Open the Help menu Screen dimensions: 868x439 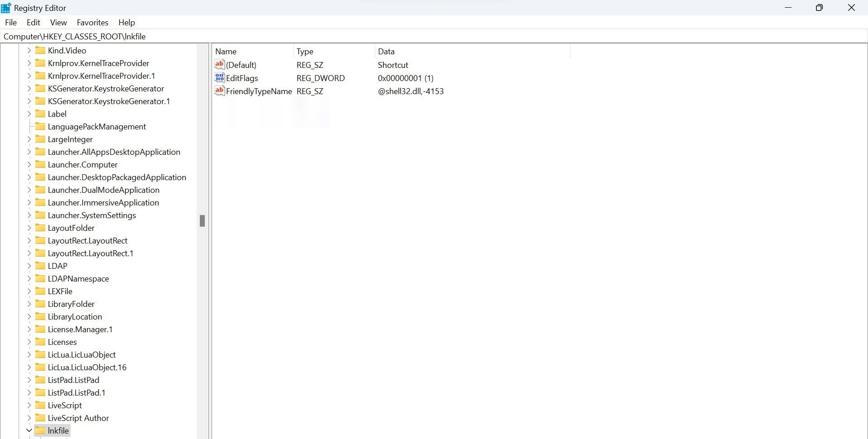click(x=127, y=22)
